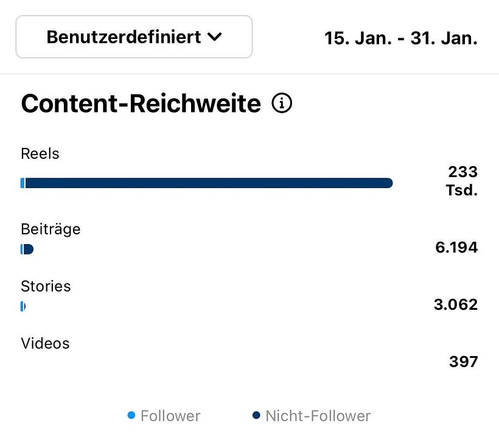Screen dimensions: 499x448
Task: Select the Reels category label
Action: tap(40, 153)
